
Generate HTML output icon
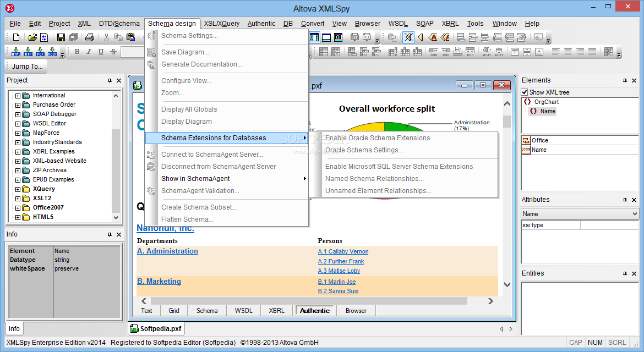(16, 52)
